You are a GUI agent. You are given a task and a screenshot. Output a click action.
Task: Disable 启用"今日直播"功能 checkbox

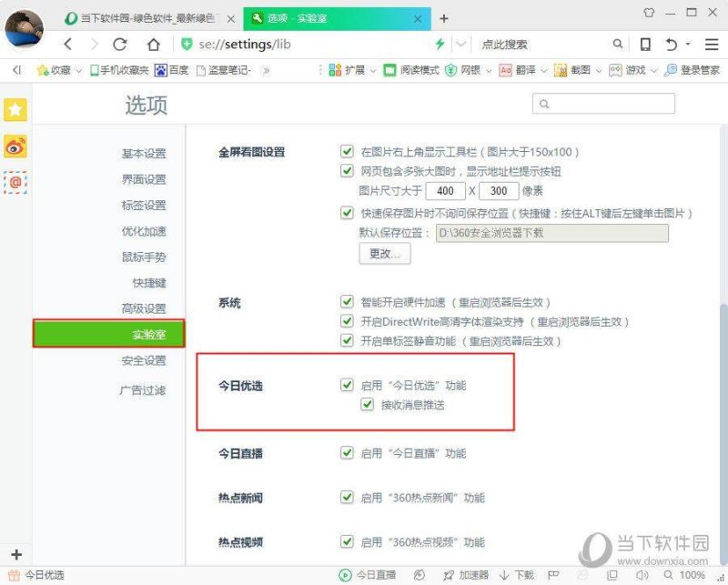pyautogui.click(x=347, y=452)
